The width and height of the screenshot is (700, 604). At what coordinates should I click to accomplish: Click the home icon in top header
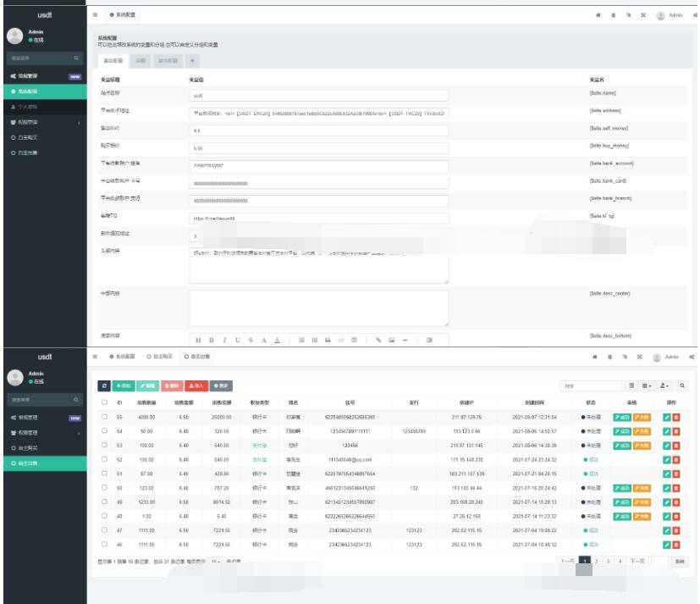(x=598, y=15)
